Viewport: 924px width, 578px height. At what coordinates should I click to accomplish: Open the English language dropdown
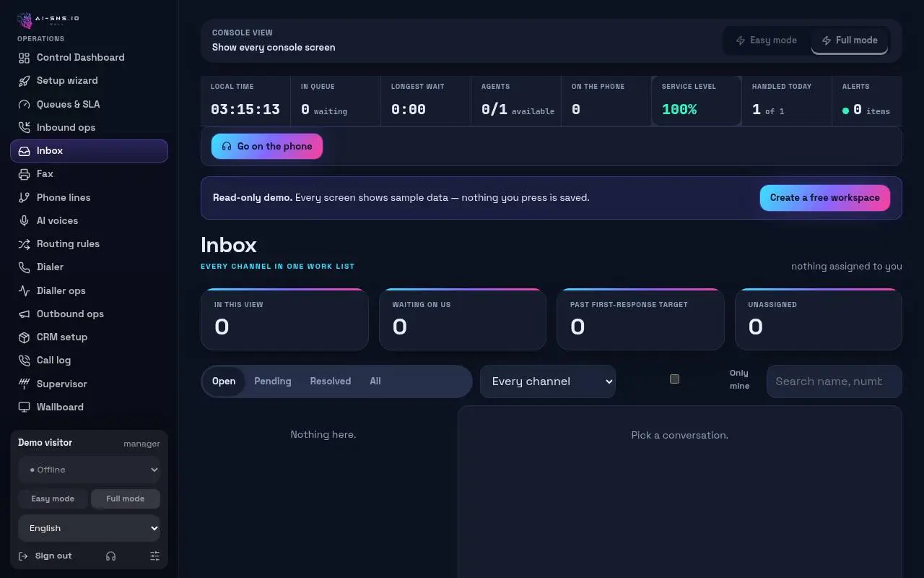90,528
